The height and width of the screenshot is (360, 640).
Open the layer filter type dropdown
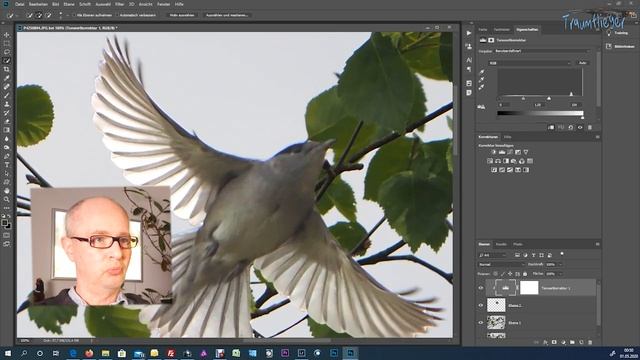pyautogui.click(x=492, y=255)
